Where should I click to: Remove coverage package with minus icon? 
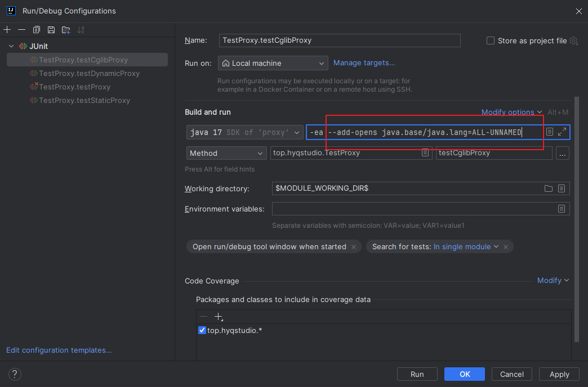204,317
